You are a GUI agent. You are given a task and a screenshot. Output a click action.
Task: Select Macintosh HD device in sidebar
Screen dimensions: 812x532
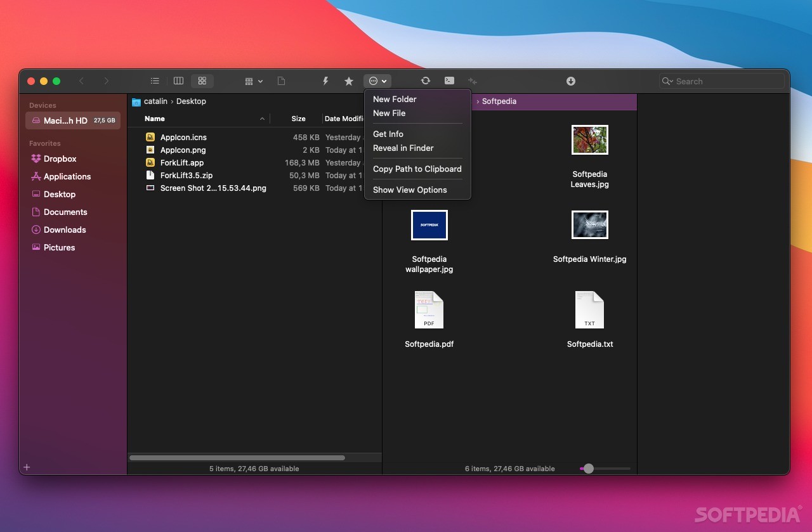(73, 120)
